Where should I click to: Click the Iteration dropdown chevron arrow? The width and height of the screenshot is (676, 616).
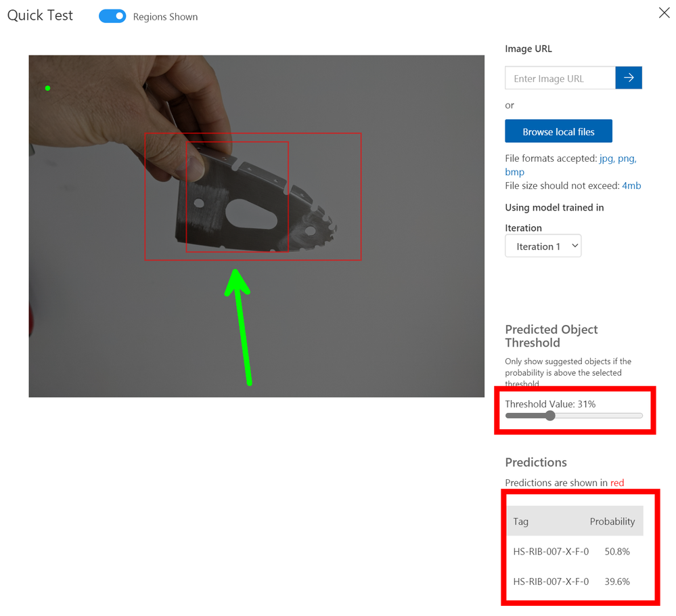(x=574, y=246)
